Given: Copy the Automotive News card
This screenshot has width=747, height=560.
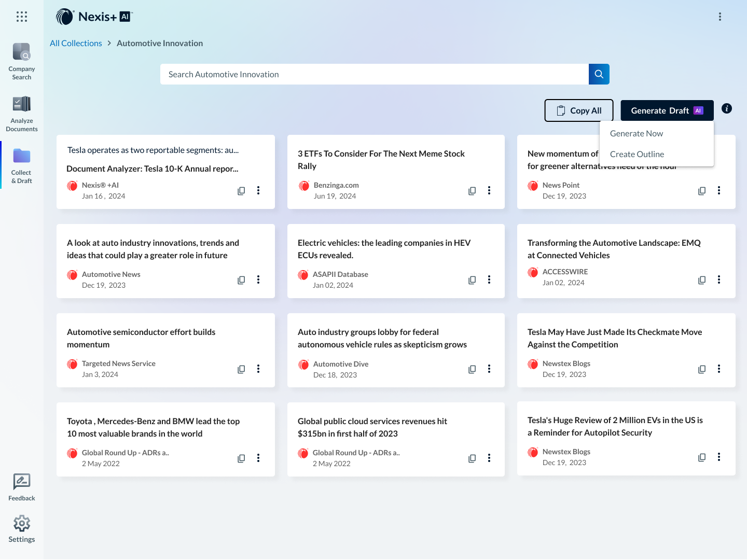Looking at the screenshot, I should pyautogui.click(x=241, y=280).
